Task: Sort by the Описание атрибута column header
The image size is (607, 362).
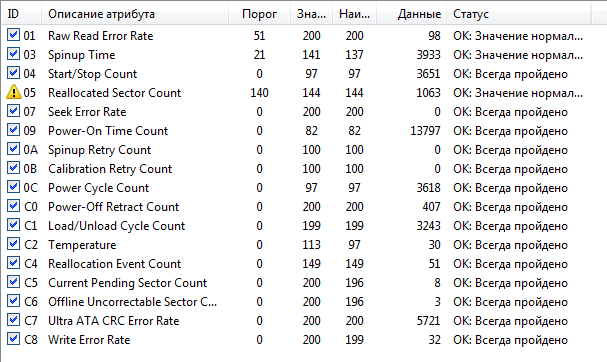Action: pos(135,14)
